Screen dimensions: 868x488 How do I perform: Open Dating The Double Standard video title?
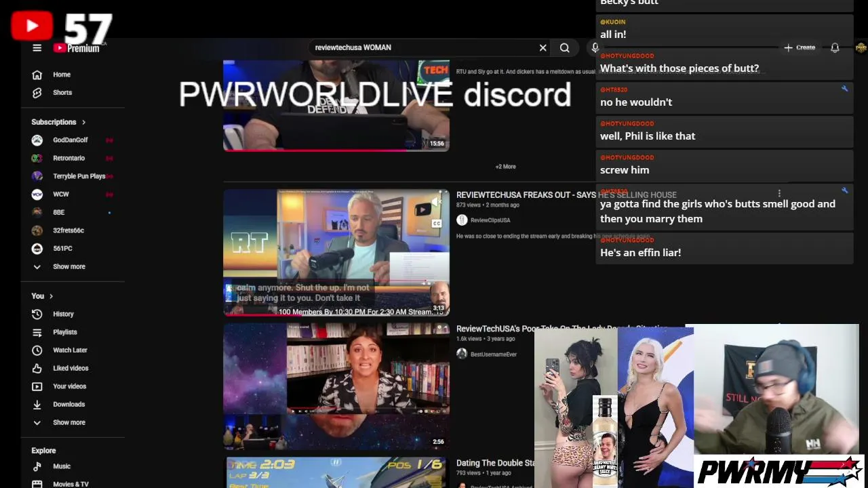pos(495,463)
